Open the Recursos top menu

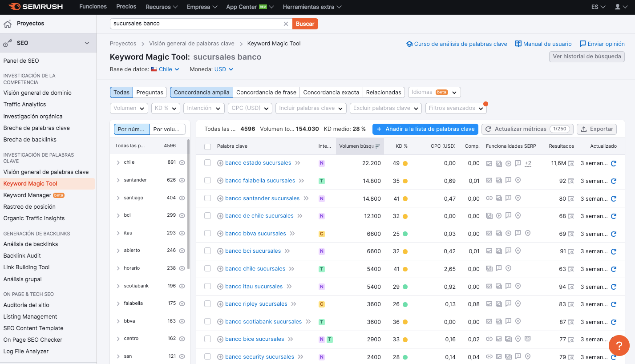[x=162, y=7]
